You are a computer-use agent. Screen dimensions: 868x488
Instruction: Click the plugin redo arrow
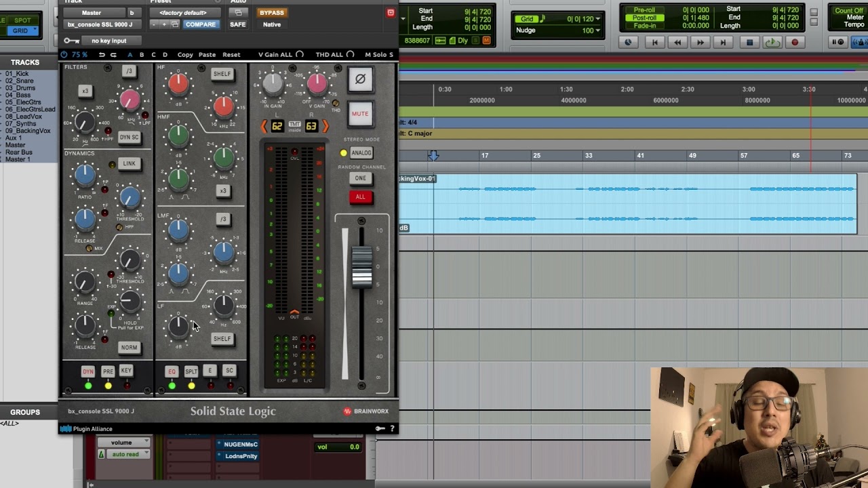(113, 54)
